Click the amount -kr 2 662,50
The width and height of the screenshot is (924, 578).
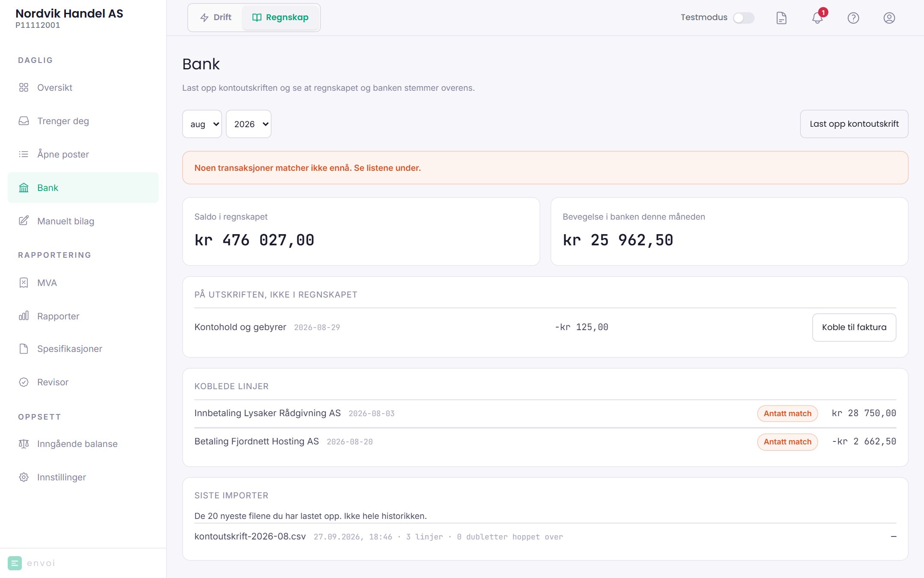click(x=864, y=442)
